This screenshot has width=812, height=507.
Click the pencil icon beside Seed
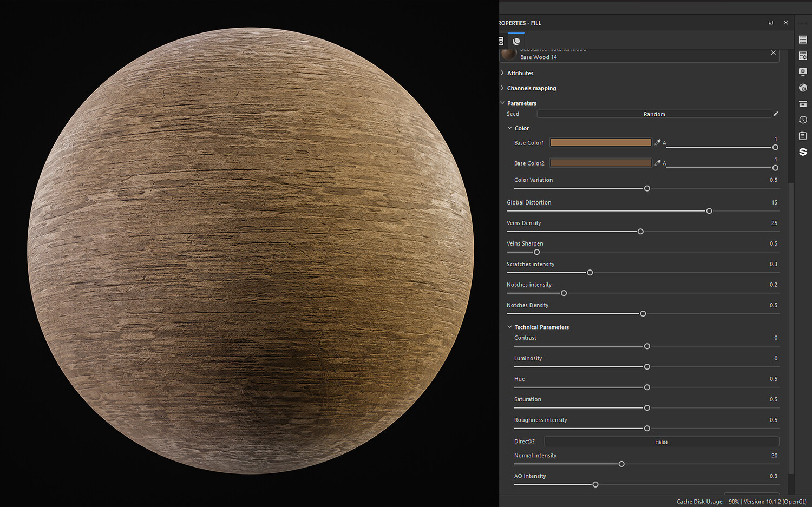(x=776, y=114)
